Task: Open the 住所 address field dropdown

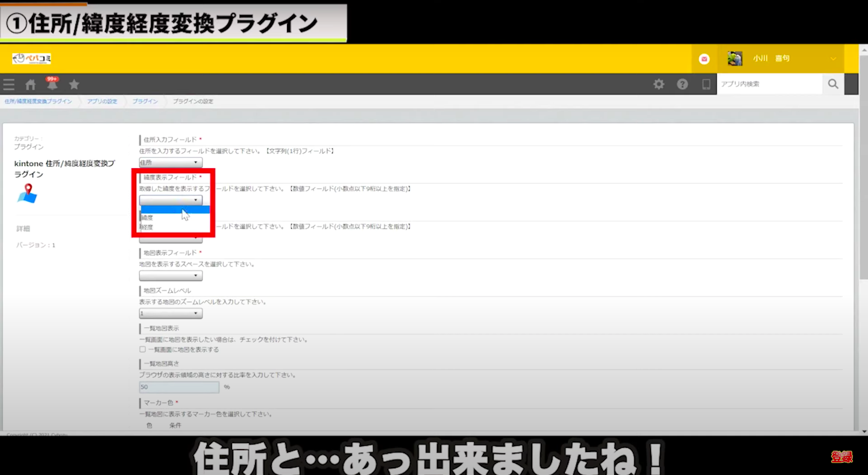Action: [x=171, y=163]
